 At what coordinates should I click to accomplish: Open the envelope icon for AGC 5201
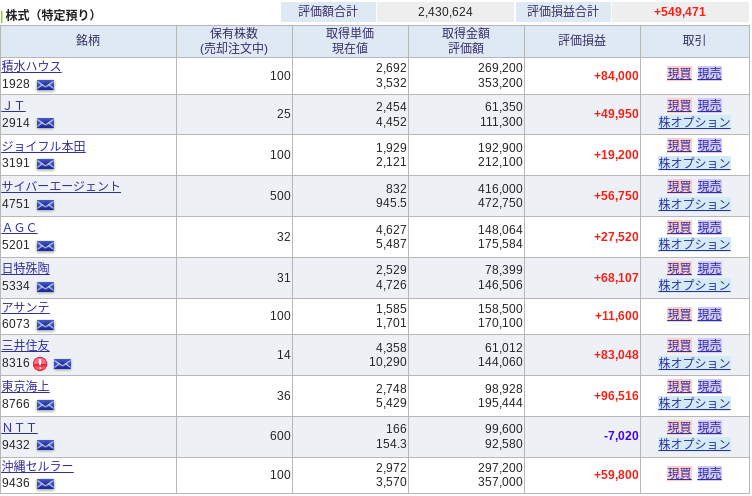(x=46, y=246)
